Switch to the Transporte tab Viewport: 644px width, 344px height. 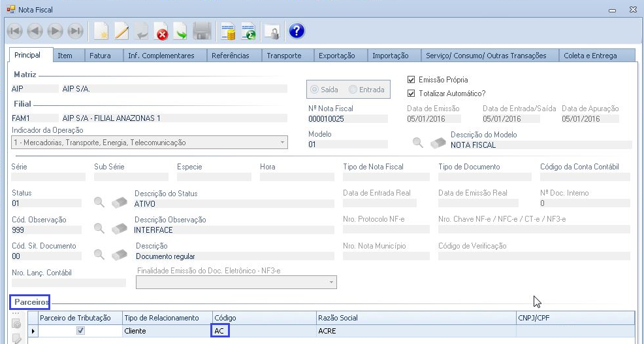pos(284,56)
